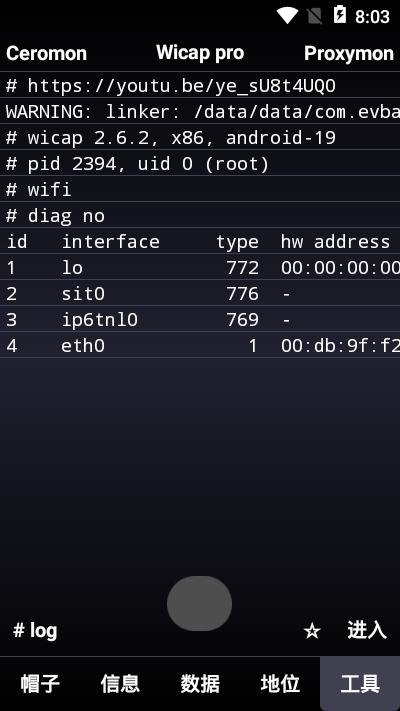Select the 工具 bottom tab
Image resolution: width=400 pixels, height=711 pixels.
360,683
